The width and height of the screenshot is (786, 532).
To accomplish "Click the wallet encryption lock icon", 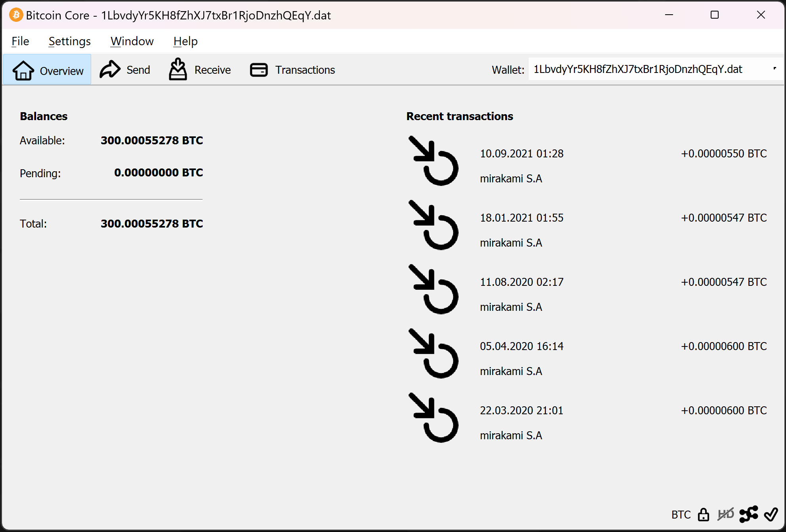I will 704,514.
